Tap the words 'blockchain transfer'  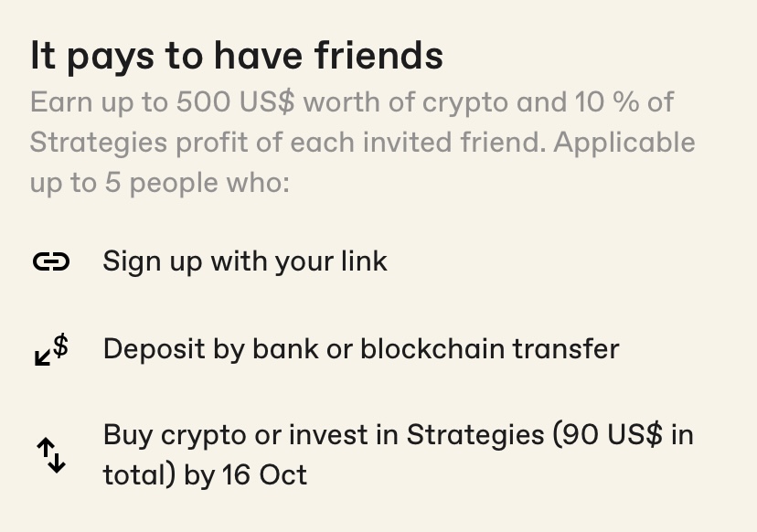(x=490, y=349)
